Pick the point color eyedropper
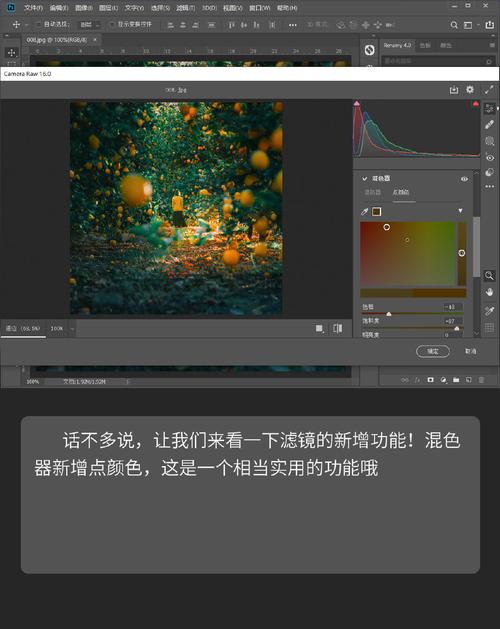 coord(364,211)
